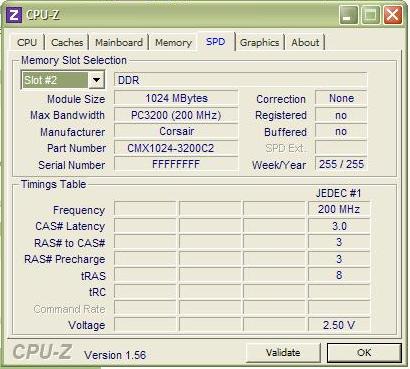Close the CPU-Z window
This screenshot has width=410, height=369.
392,15
